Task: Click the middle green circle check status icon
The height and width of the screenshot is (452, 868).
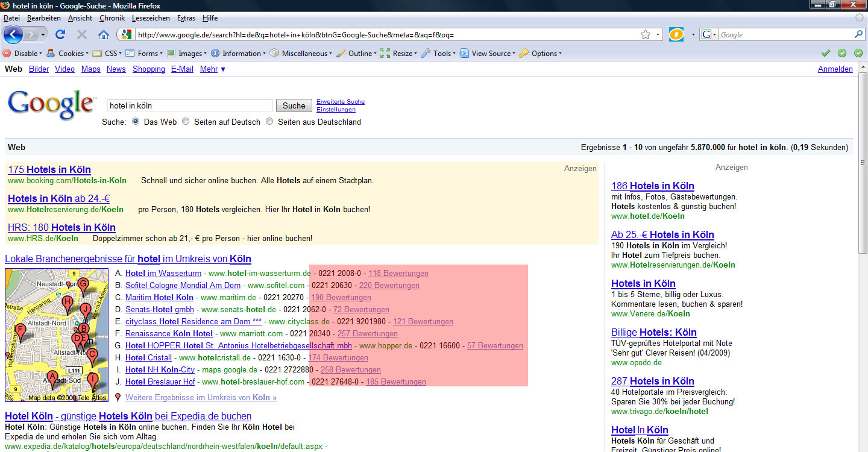Action: pos(842,53)
